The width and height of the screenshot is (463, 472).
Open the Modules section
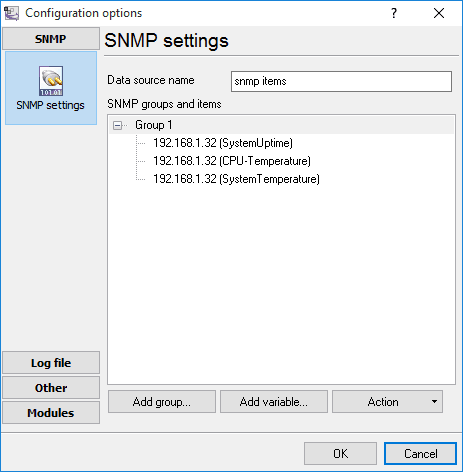pyautogui.click(x=51, y=413)
